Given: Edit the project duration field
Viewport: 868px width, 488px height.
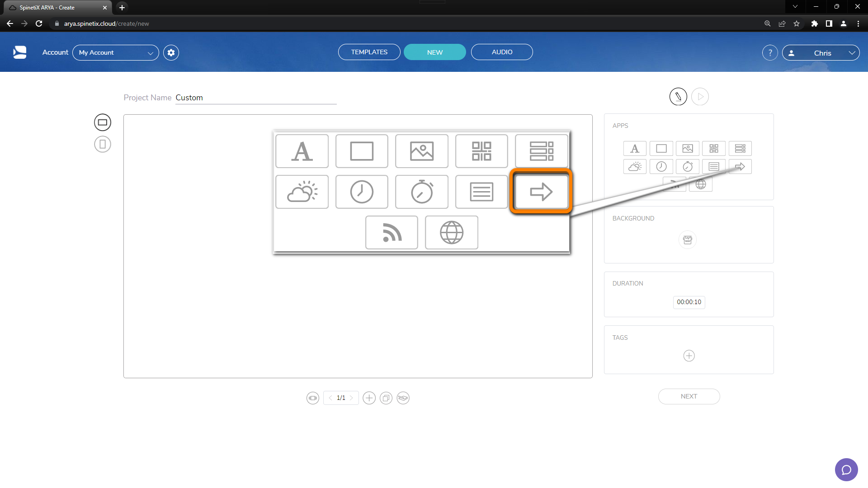Looking at the screenshot, I should [689, 302].
